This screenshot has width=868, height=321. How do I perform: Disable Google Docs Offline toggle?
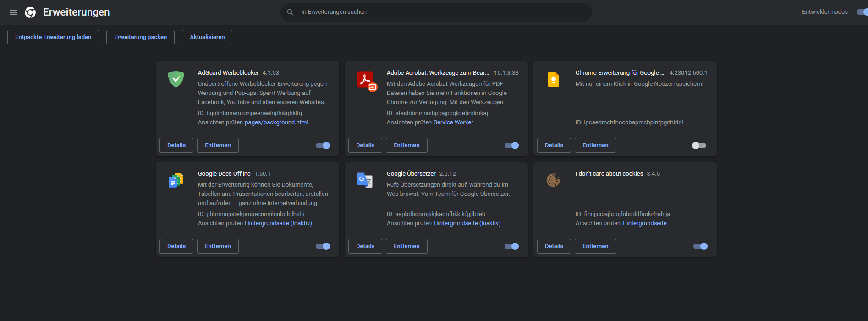point(323,246)
